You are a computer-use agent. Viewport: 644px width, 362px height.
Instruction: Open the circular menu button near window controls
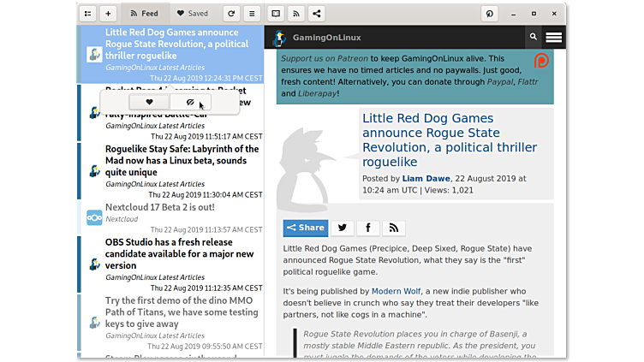coord(490,14)
